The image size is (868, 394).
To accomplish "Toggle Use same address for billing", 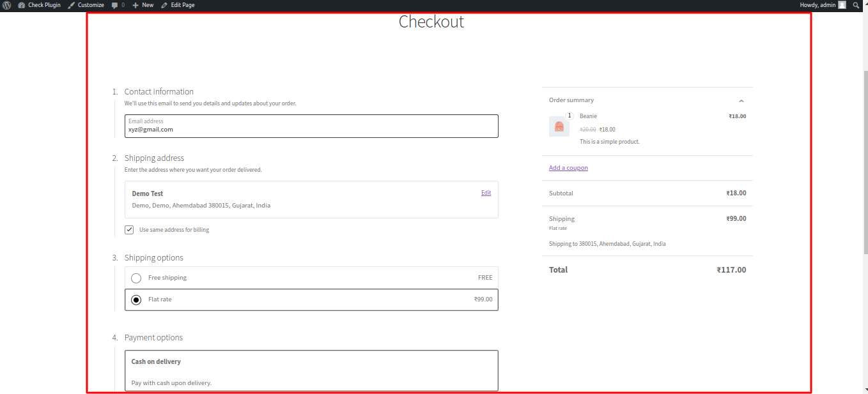I will (129, 230).
